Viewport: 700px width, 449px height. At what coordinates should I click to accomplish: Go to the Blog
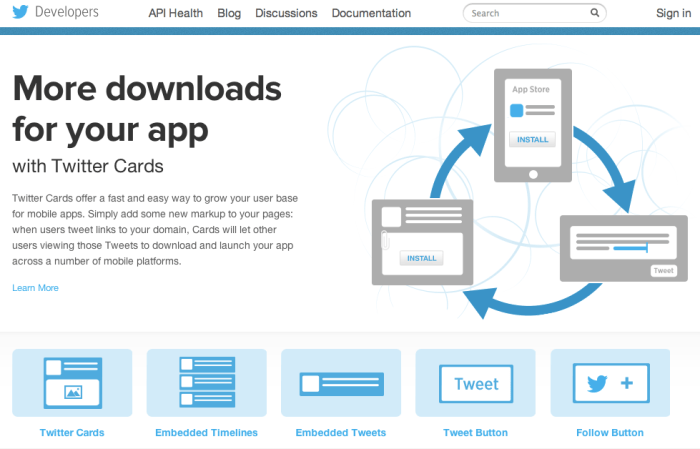tap(229, 13)
